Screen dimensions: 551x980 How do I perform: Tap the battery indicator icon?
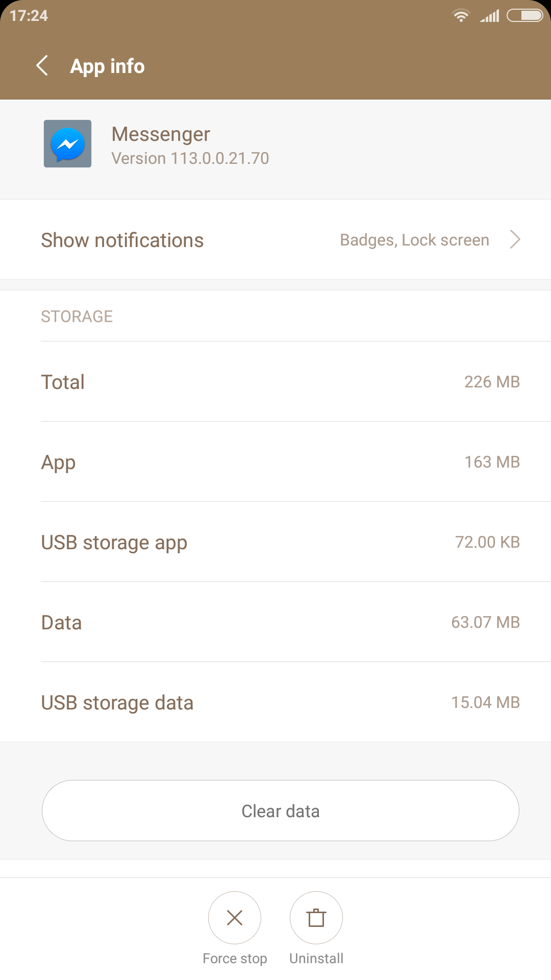524,16
